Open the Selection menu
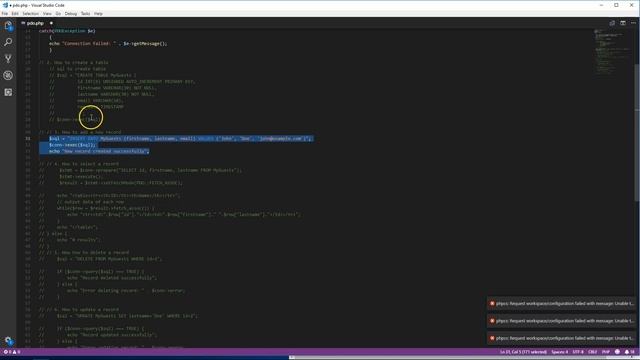This screenshot has width=640, height=360. (x=31, y=14)
